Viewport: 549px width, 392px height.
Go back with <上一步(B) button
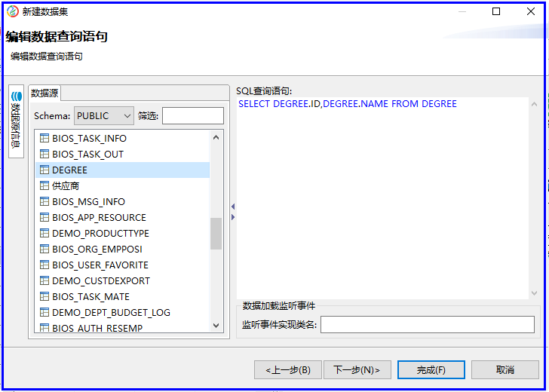point(287,370)
